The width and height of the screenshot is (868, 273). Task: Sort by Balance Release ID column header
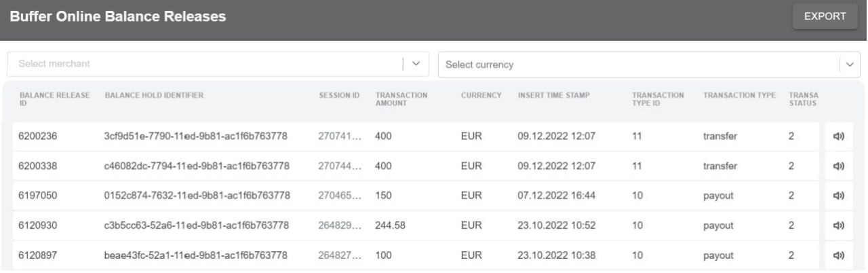click(54, 99)
